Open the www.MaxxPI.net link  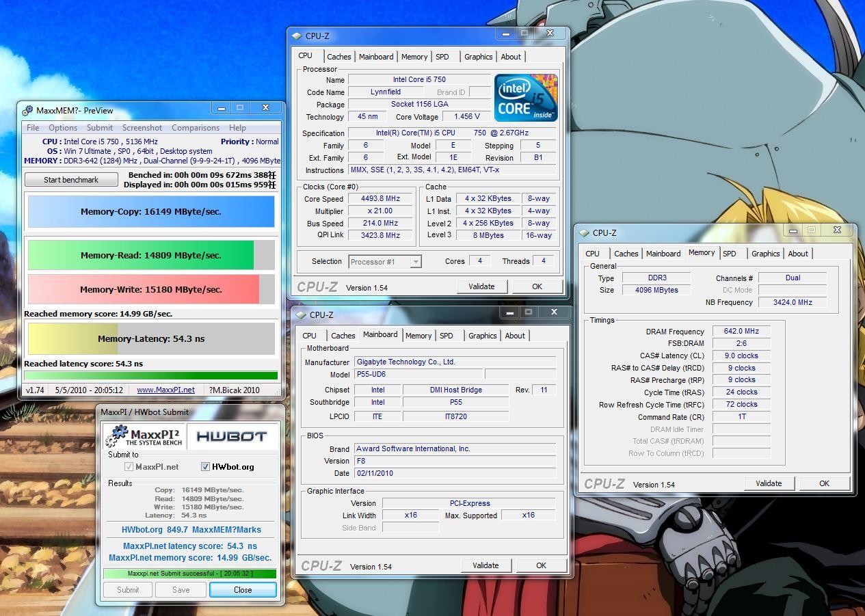(165, 390)
